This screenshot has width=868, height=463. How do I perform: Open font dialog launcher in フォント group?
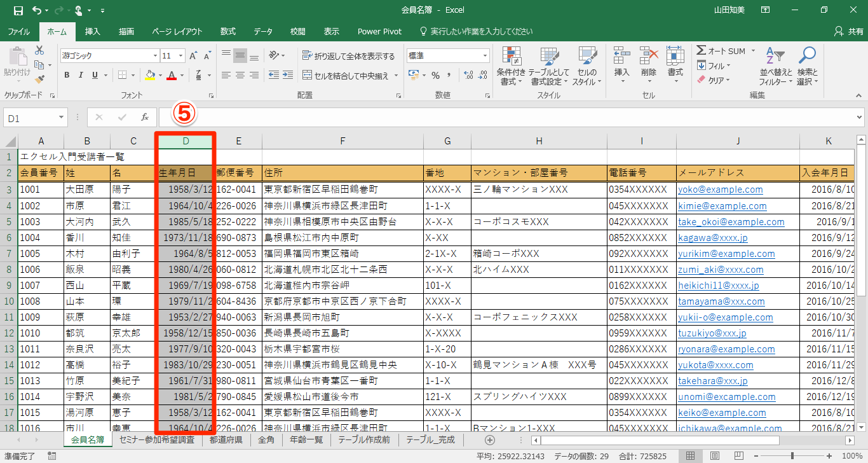pyautogui.click(x=212, y=95)
